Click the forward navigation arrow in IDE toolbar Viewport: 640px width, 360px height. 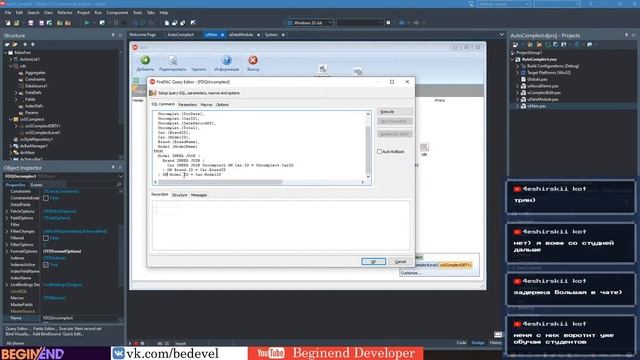click(x=416, y=23)
